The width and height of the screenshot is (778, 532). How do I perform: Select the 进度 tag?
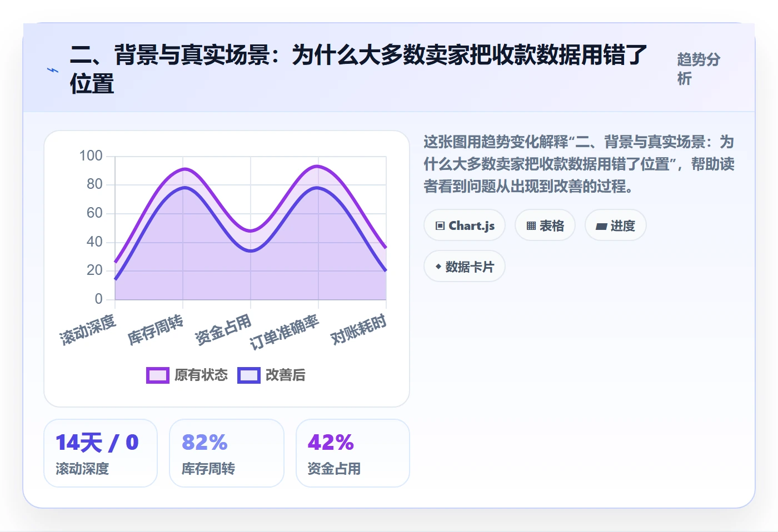[x=616, y=225]
